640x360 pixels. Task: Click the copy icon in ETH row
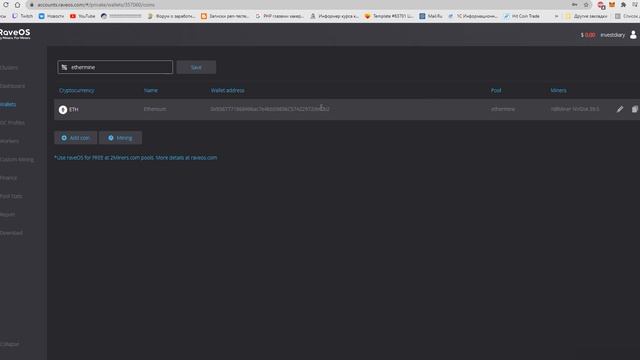pos(634,109)
